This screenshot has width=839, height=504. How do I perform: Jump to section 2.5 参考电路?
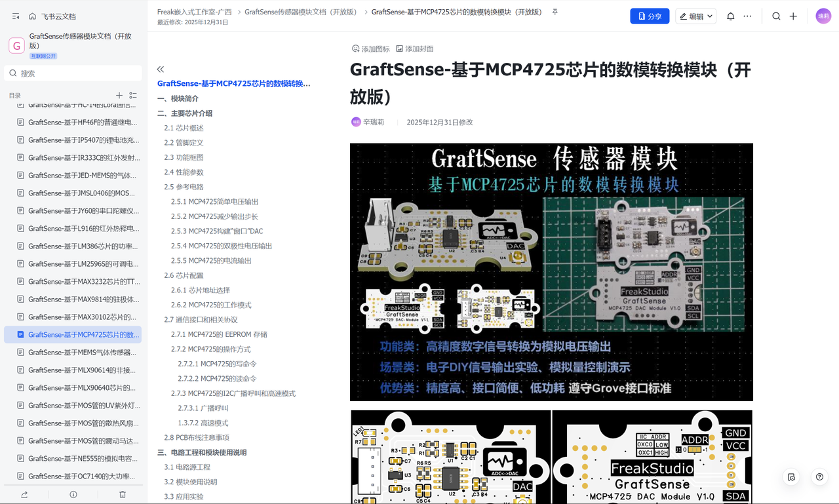coord(184,187)
